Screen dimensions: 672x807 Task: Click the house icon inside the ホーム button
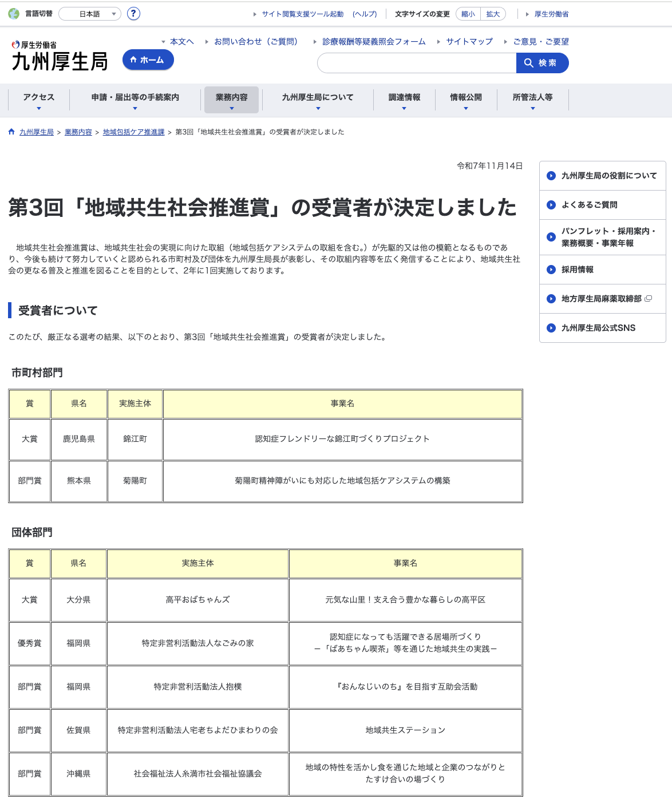pyautogui.click(x=133, y=60)
